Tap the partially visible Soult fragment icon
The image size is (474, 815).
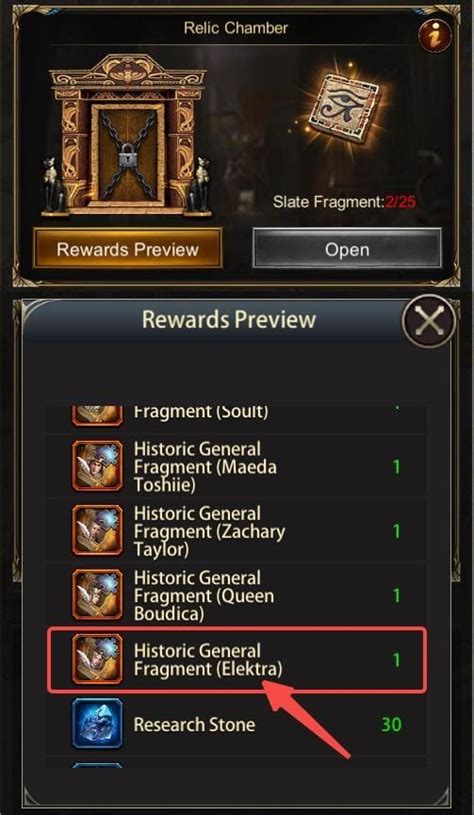[x=98, y=415]
